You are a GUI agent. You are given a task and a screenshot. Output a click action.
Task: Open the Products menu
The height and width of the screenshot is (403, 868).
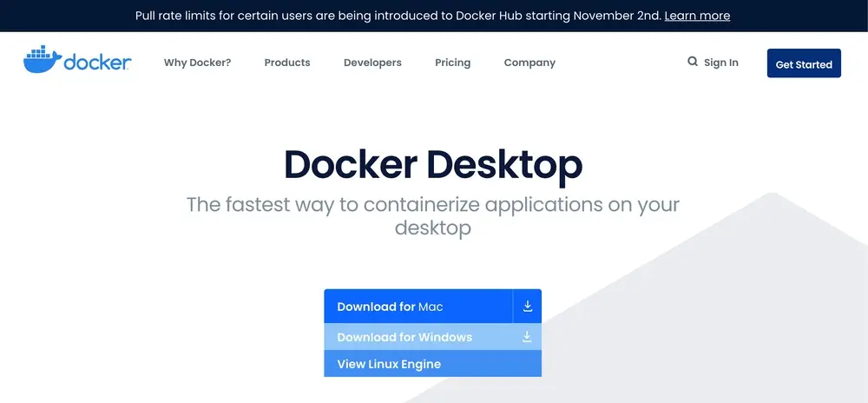click(287, 63)
